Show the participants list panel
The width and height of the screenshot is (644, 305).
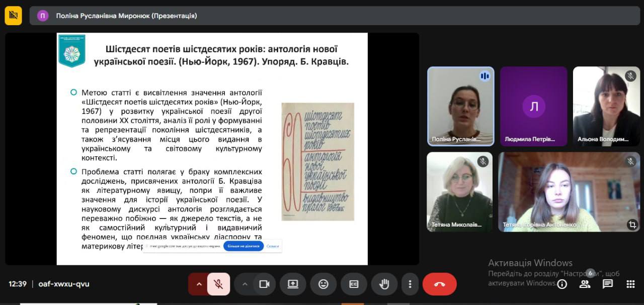(585, 284)
